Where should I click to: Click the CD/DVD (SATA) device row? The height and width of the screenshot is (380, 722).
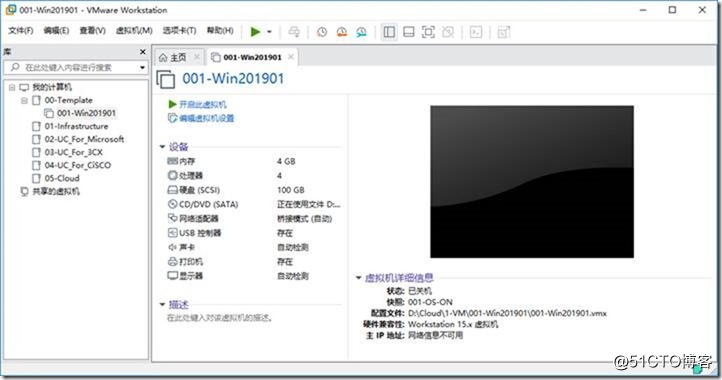point(254,204)
